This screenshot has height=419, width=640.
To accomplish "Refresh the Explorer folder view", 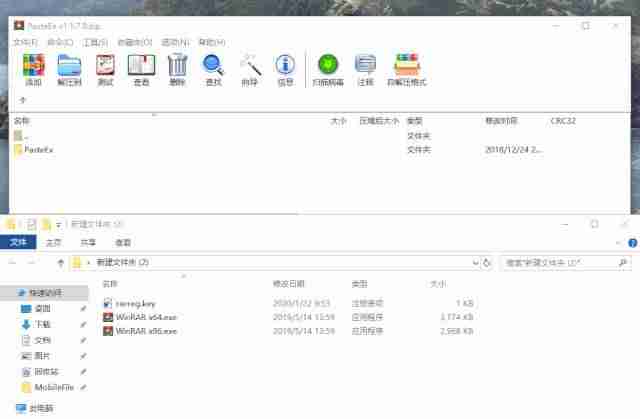I will [487, 262].
